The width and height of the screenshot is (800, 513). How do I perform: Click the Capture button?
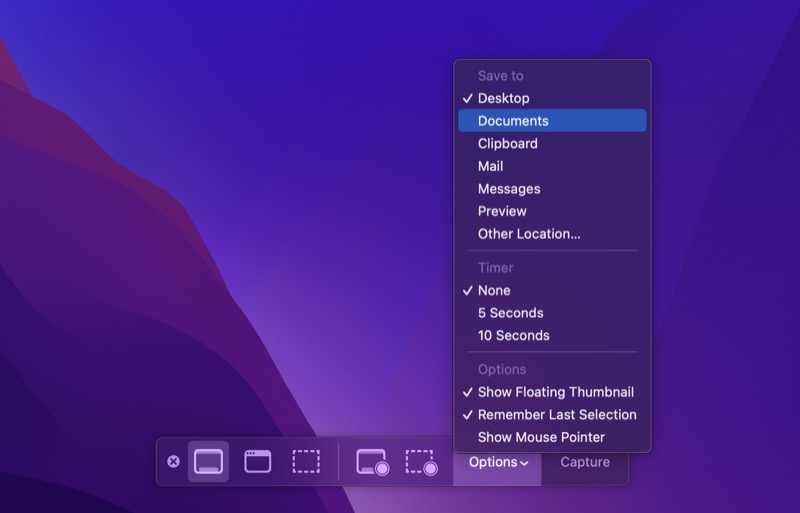(x=585, y=462)
